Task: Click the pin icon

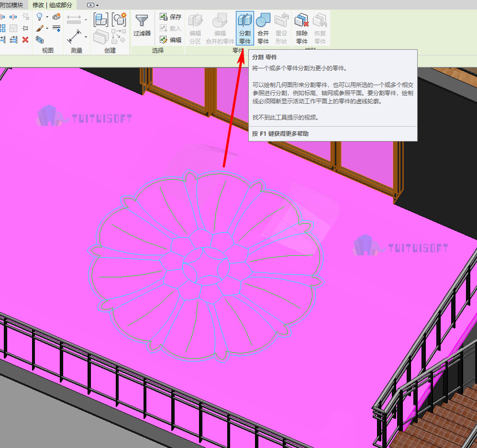Action: click(x=25, y=28)
